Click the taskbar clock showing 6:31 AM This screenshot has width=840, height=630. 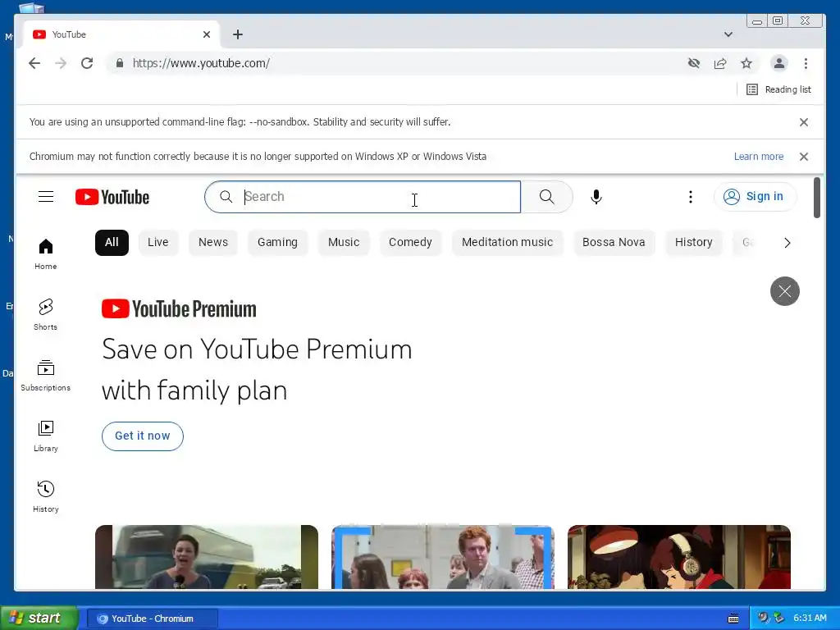pos(810,618)
